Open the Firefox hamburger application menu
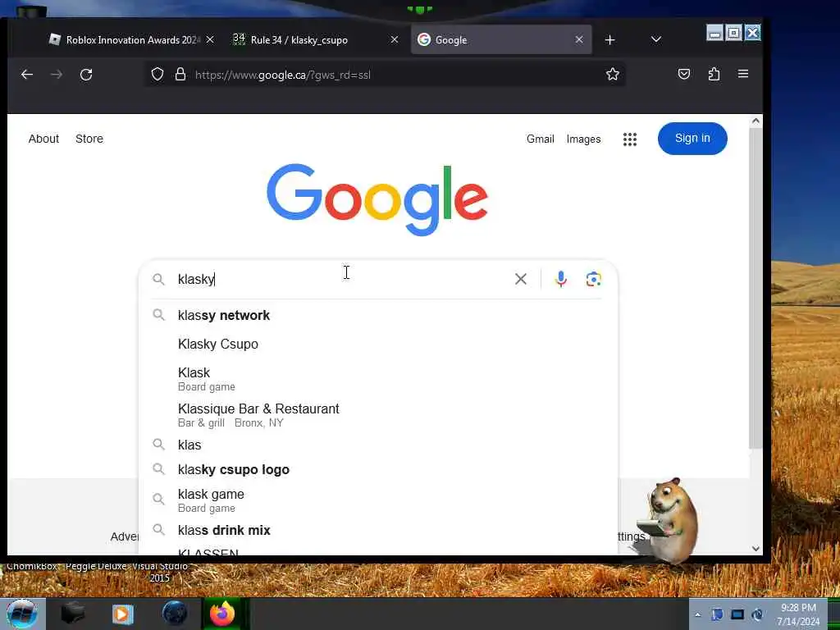840x630 pixels. 743,73
